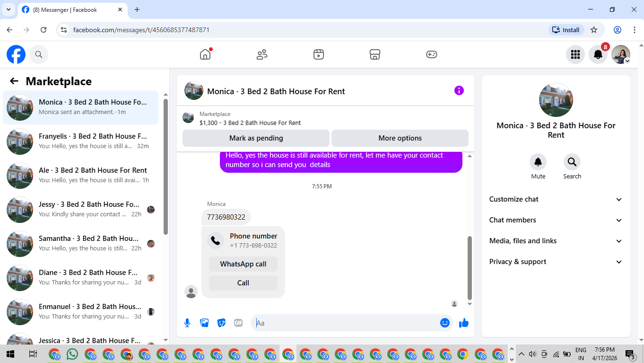
Task: Click the ENG IN language indicator
Action: (x=581, y=354)
